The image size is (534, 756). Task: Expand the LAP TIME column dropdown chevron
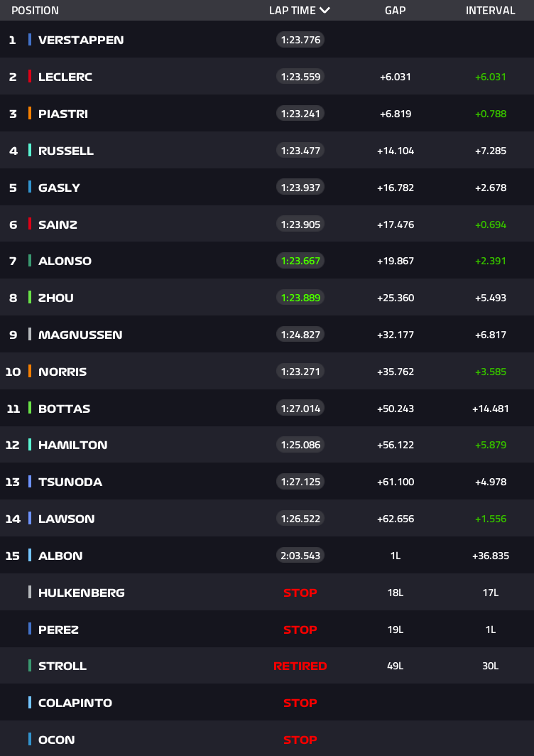(x=325, y=10)
